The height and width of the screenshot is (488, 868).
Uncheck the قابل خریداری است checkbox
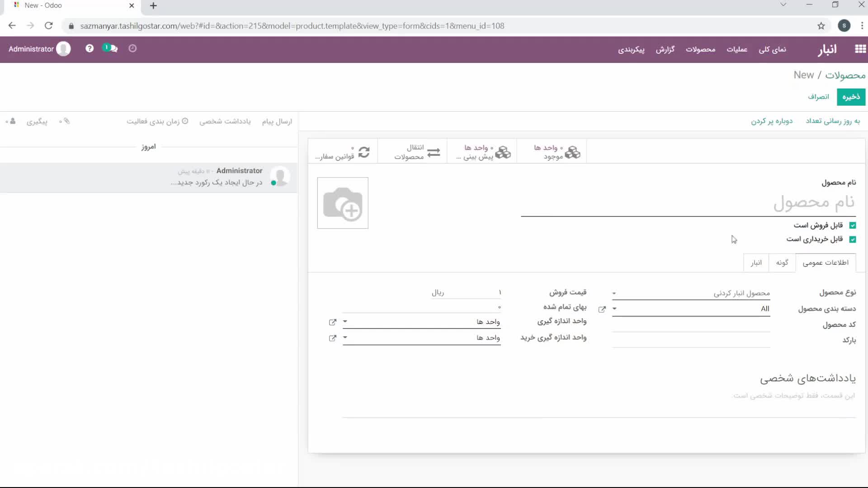coord(853,239)
